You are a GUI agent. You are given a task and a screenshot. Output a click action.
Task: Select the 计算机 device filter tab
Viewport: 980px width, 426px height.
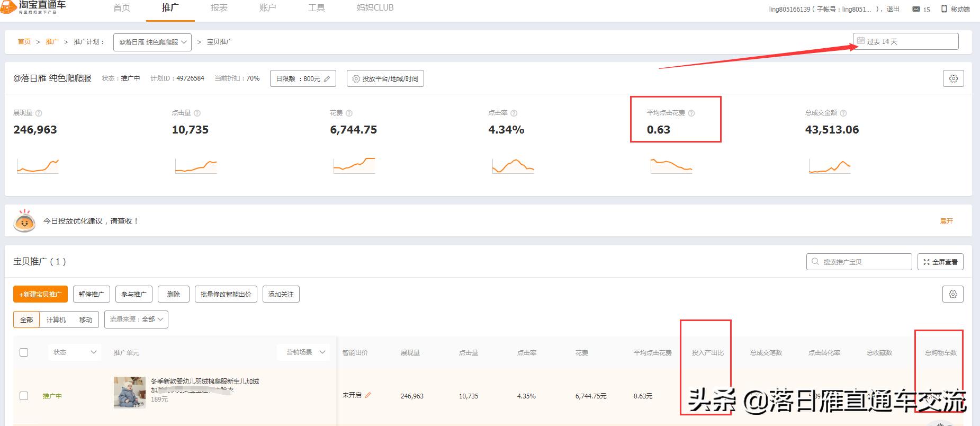pos(56,319)
